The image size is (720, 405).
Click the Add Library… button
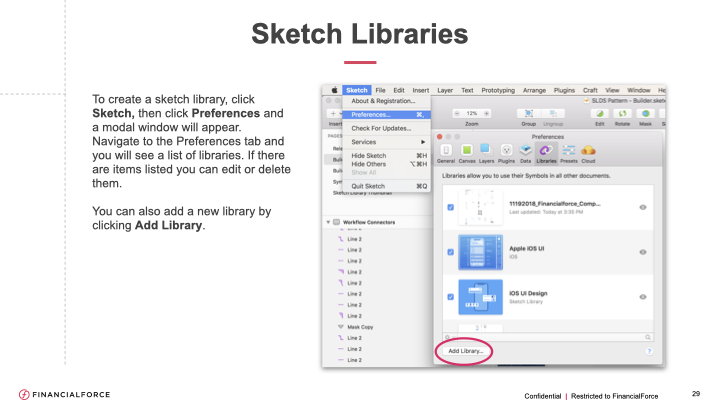coord(466,351)
